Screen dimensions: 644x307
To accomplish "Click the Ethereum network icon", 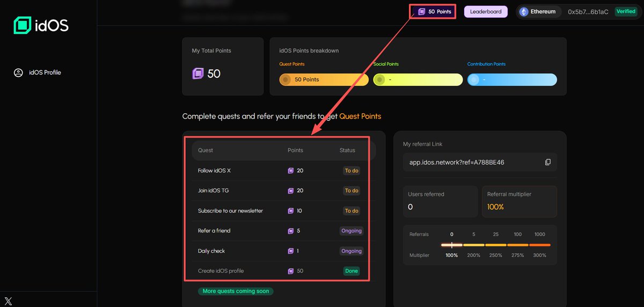I will coord(524,12).
